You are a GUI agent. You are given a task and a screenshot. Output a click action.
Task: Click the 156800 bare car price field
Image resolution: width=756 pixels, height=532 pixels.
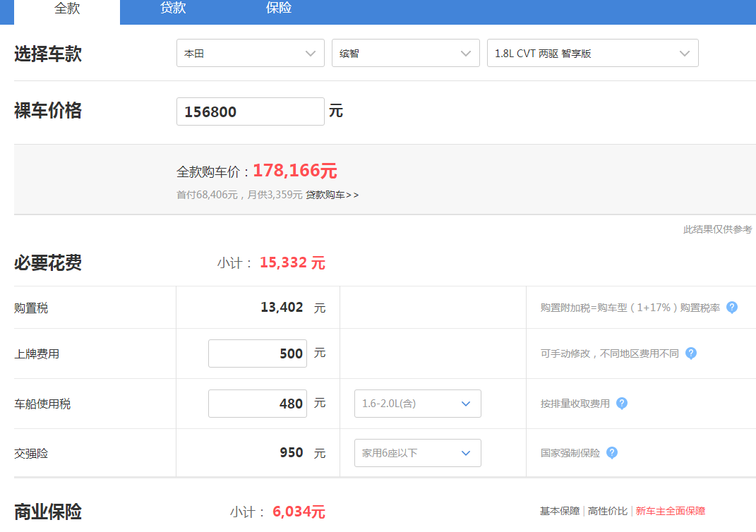coord(250,111)
